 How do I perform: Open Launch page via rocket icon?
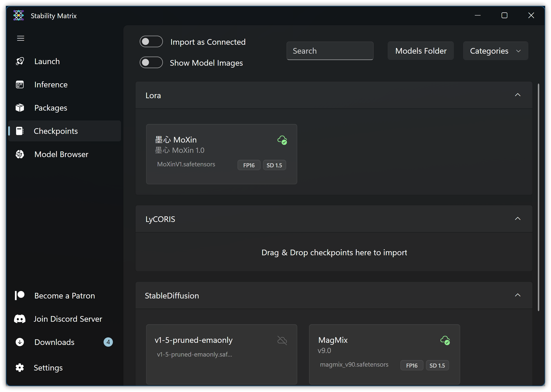click(x=20, y=61)
